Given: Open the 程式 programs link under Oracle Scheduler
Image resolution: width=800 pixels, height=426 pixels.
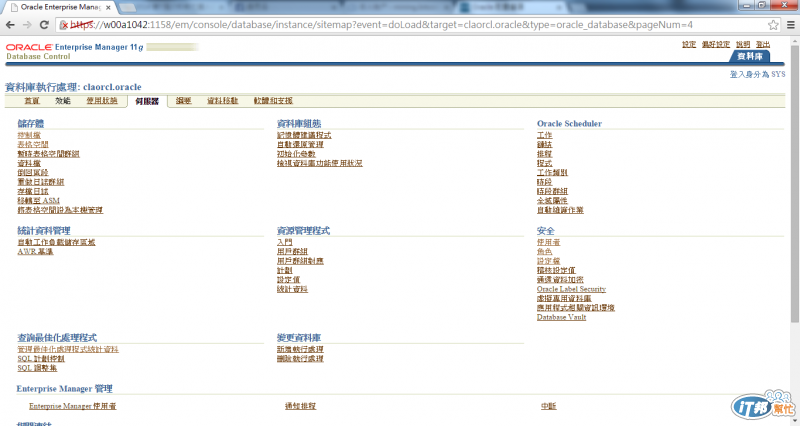Looking at the screenshot, I should coord(544,163).
